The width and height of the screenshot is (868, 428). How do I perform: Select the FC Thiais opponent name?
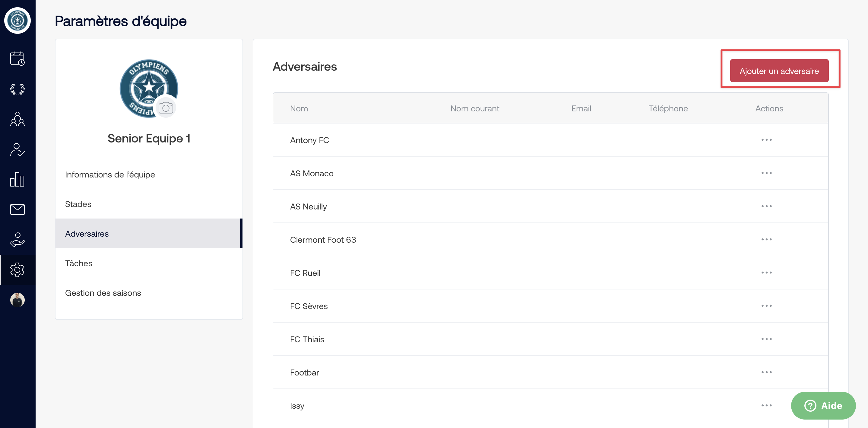(307, 339)
